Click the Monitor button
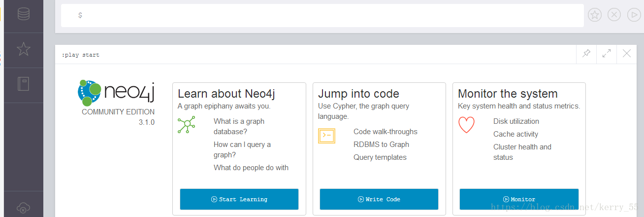 519,199
